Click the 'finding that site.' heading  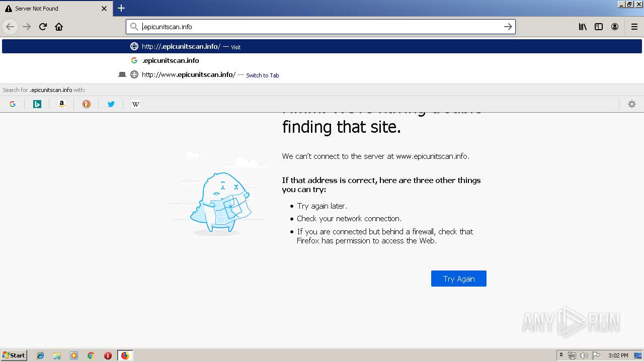pos(342,127)
